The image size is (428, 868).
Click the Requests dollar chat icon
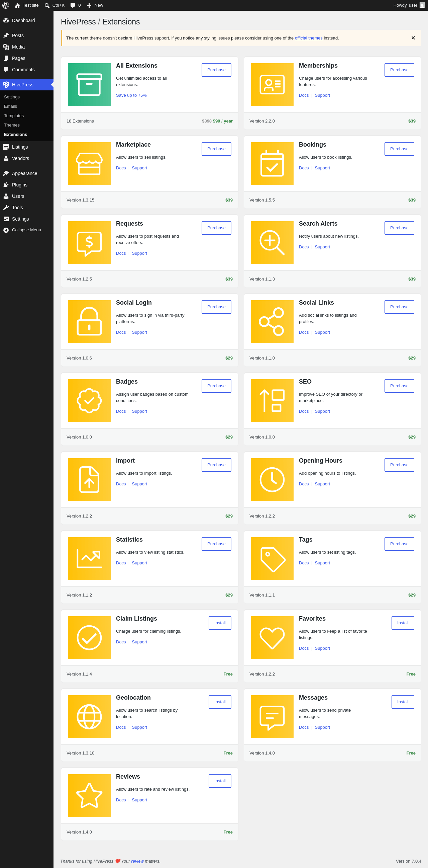(89, 243)
